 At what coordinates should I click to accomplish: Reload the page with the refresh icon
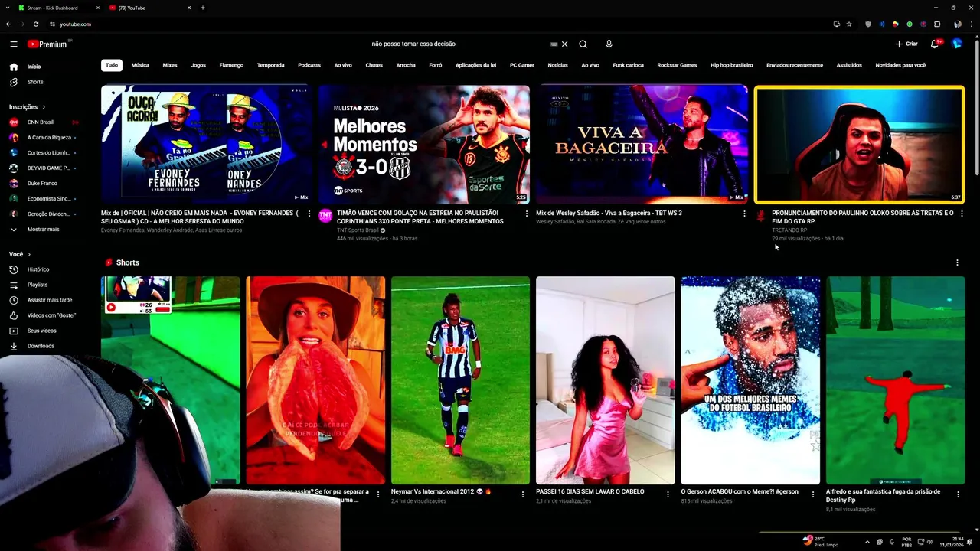click(35, 24)
